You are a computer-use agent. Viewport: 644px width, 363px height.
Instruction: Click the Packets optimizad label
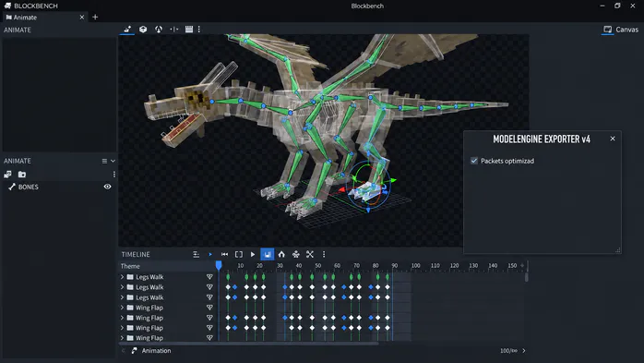click(507, 161)
